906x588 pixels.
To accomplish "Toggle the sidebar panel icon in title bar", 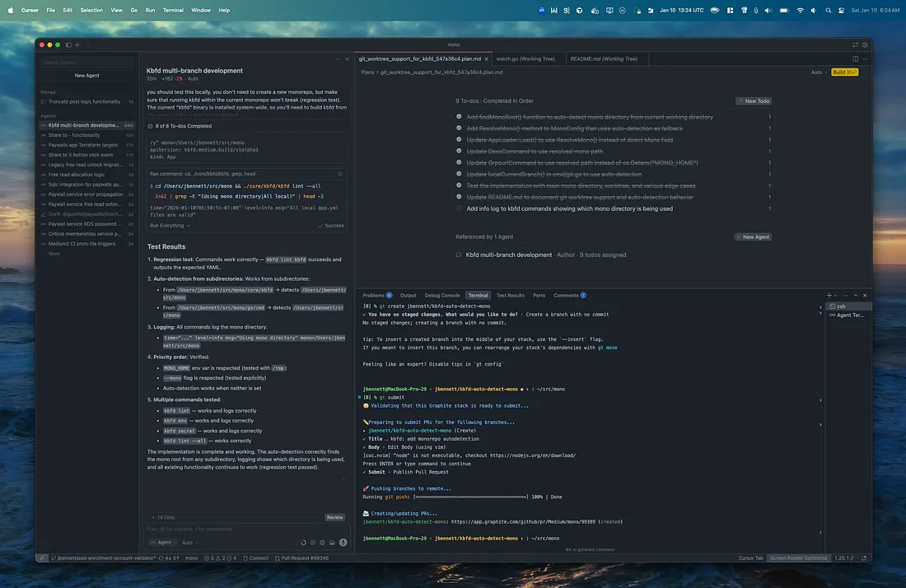I will pos(68,44).
